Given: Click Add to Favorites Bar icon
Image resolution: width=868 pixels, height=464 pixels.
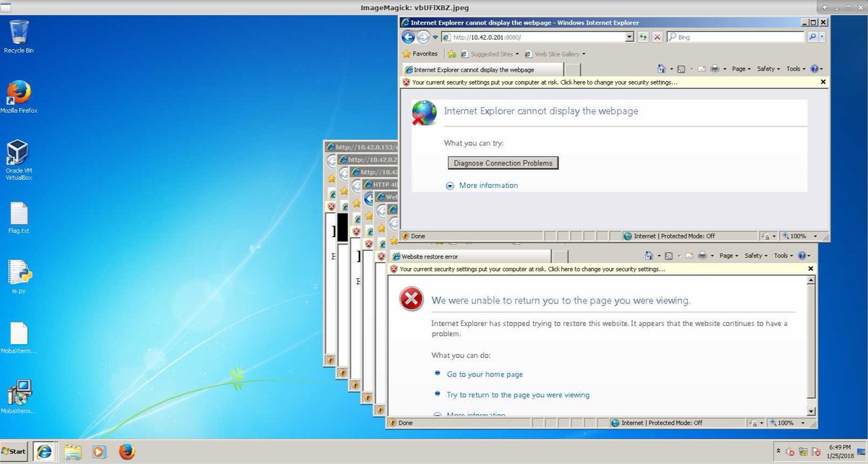Looking at the screenshot, I should click(x=452, y=53).
